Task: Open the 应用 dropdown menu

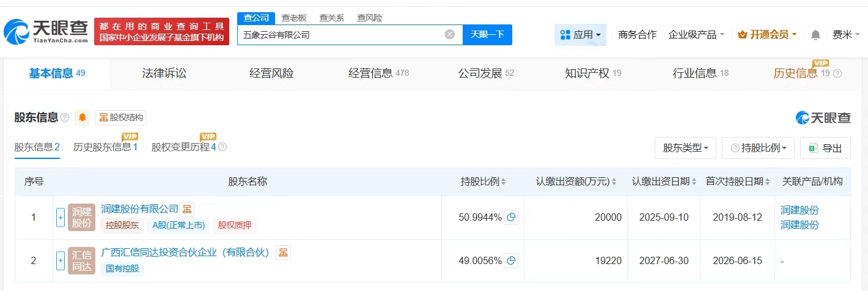Action: [x=580, y=35]
